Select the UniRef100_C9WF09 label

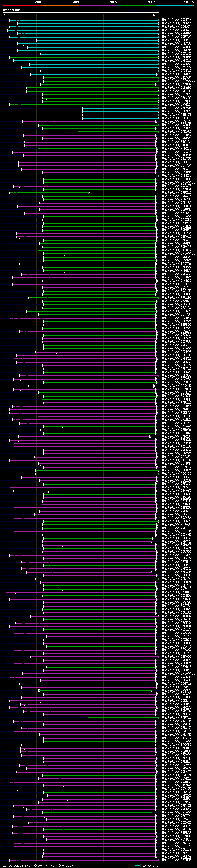pos(177,856)
